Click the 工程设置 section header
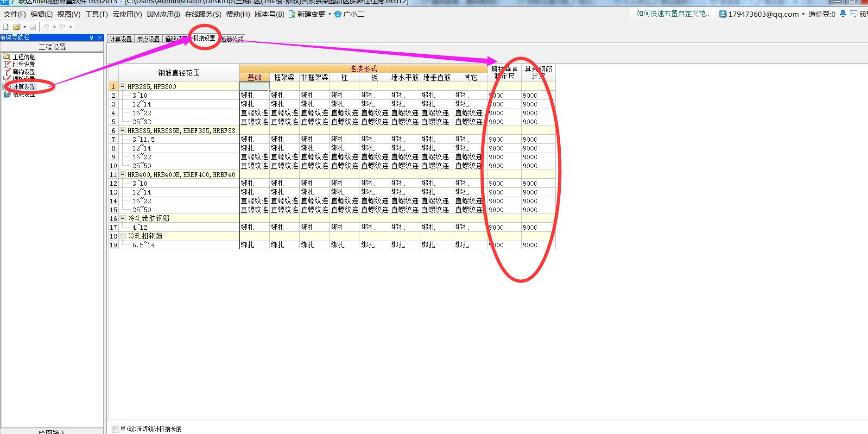This screenshot has width=868, height=434. (52, 47)
